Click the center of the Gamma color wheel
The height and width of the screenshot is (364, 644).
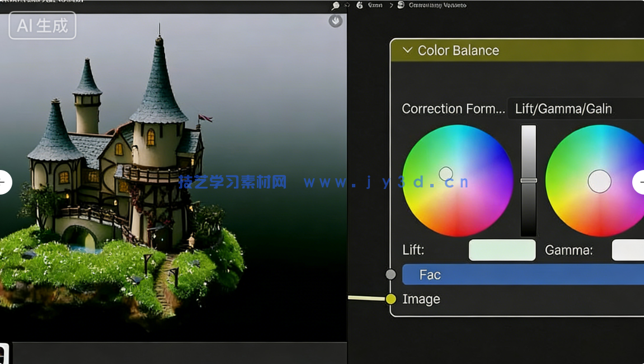599,181
